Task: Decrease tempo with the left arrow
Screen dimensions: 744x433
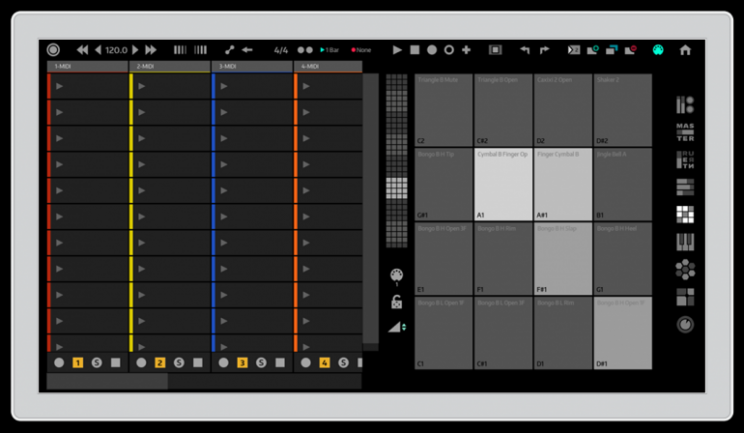Action: click(98, 50)
